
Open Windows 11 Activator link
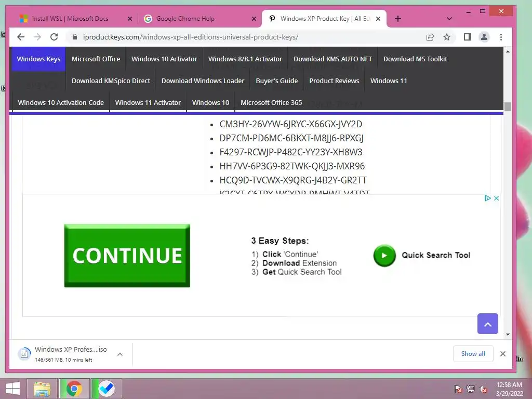pyautogui.click(x=148, y=102)
